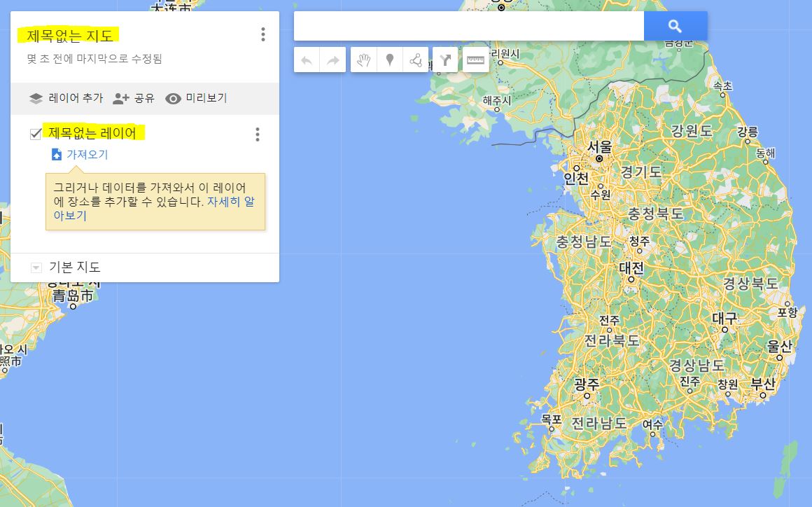The image size is (812, 507).
Task: Redo the undone map edit
Action: 332,59
